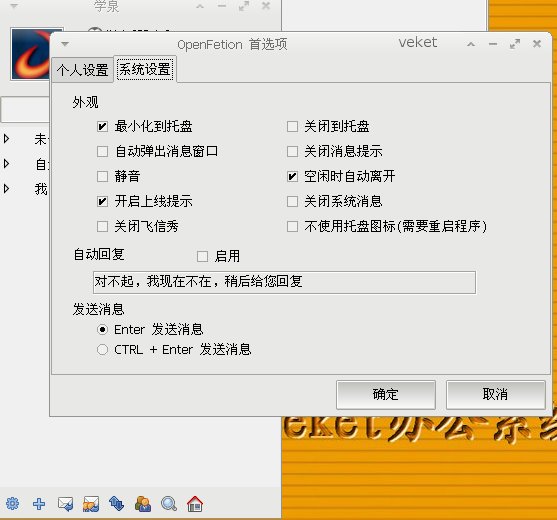This screenshot has width=557, height=520.
Task: Click the blue up-down arrows icon
Action: pyautogui.click(x=117, y=504)
